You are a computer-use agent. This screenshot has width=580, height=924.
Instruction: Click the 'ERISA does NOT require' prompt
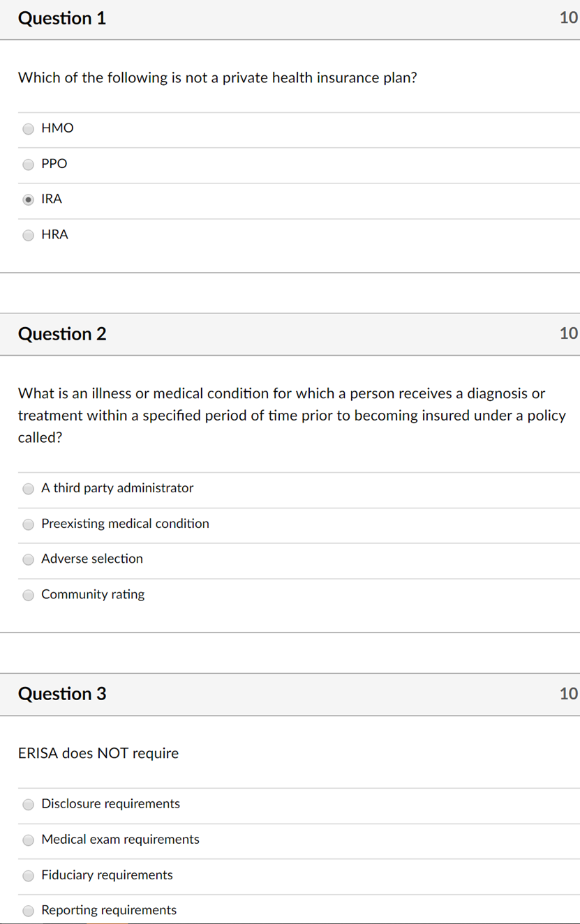[98, 753]
